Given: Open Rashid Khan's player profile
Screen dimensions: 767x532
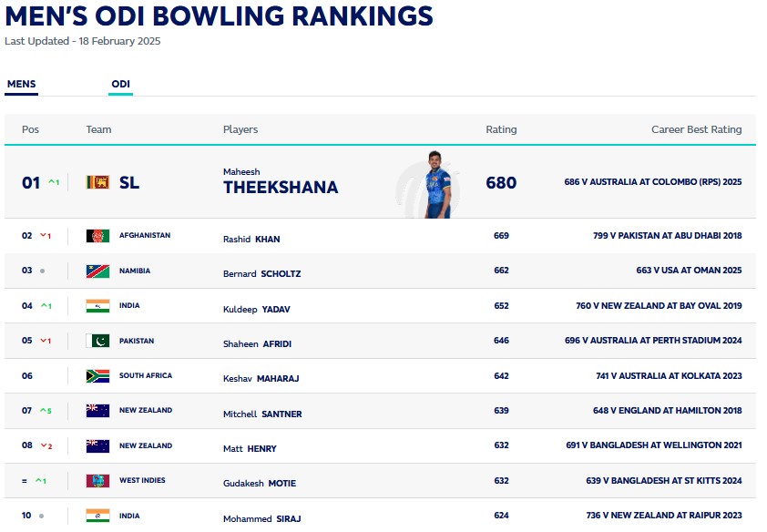Looking at the screenshot, I should point(251,240).
